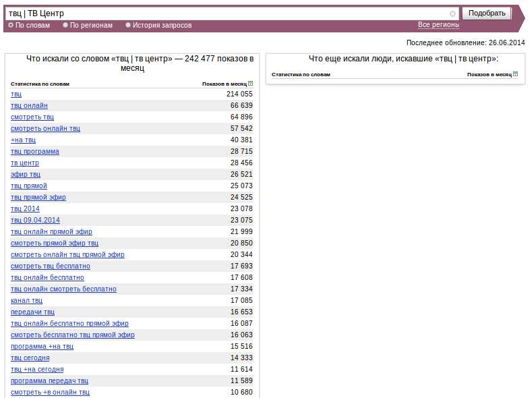Open the 'смотреть твц' keyword link
The image size is (532, 398).
pyautogui.click(x=32, y=117)
